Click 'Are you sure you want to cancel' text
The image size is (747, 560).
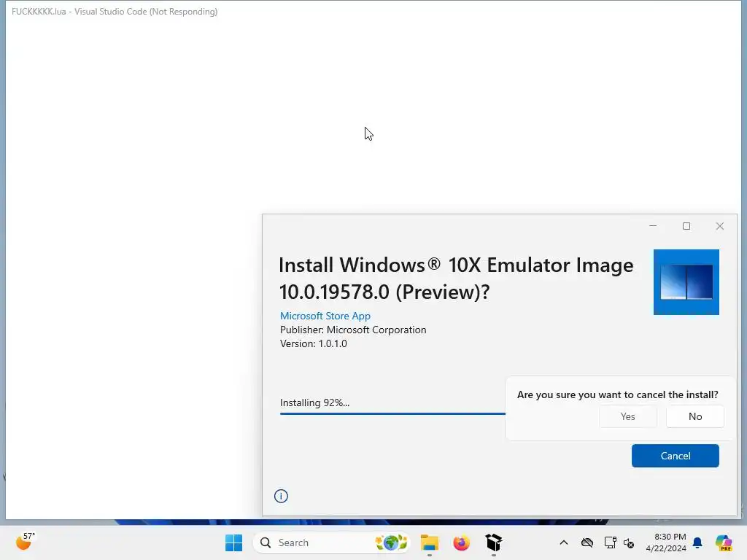point(617,394)
